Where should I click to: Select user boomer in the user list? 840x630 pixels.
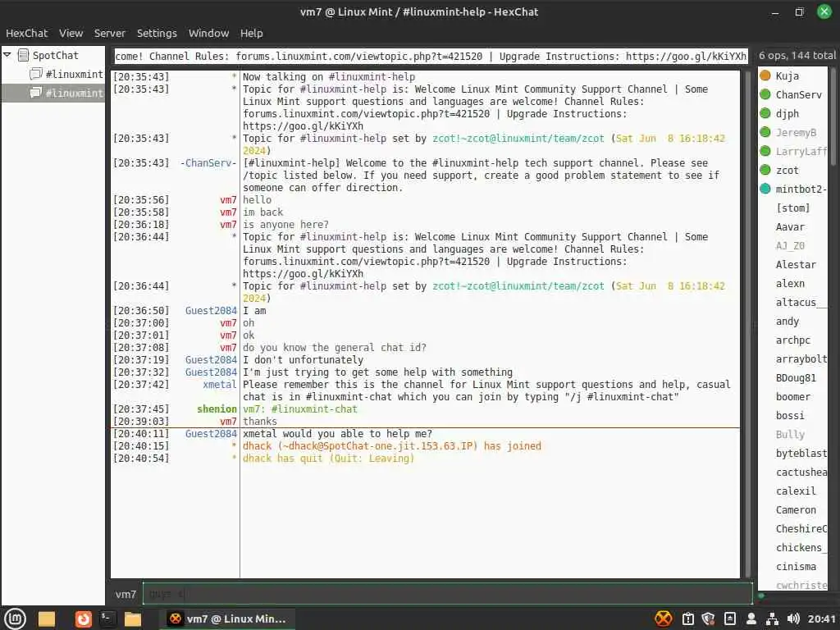pyautogui.click(x=793, y=396)
